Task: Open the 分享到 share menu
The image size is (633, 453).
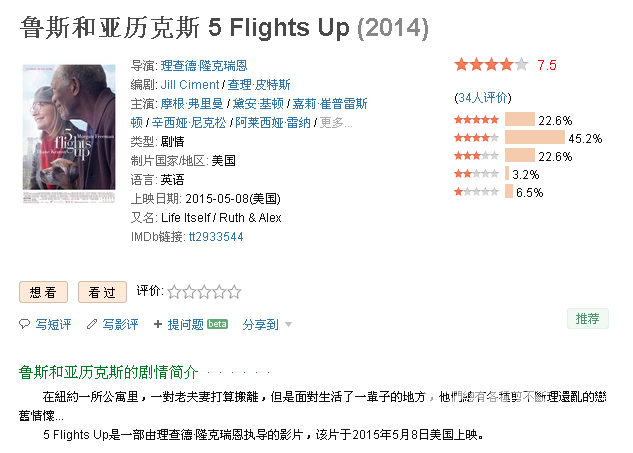Action: click(x=260, y=324)
